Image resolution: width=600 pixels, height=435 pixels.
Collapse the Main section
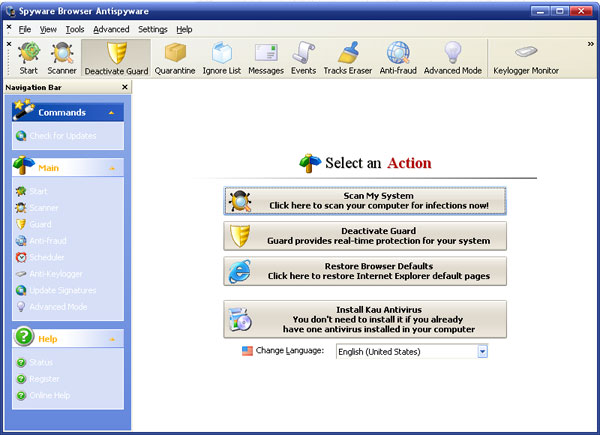[x=112, y=168]
